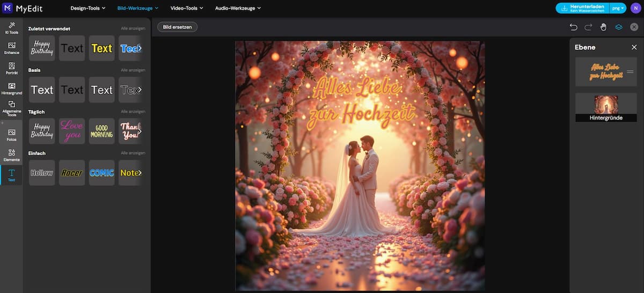
Task: Select the plain black Text style in Zuletzt verwendet
Action: (x=72, y=48)
